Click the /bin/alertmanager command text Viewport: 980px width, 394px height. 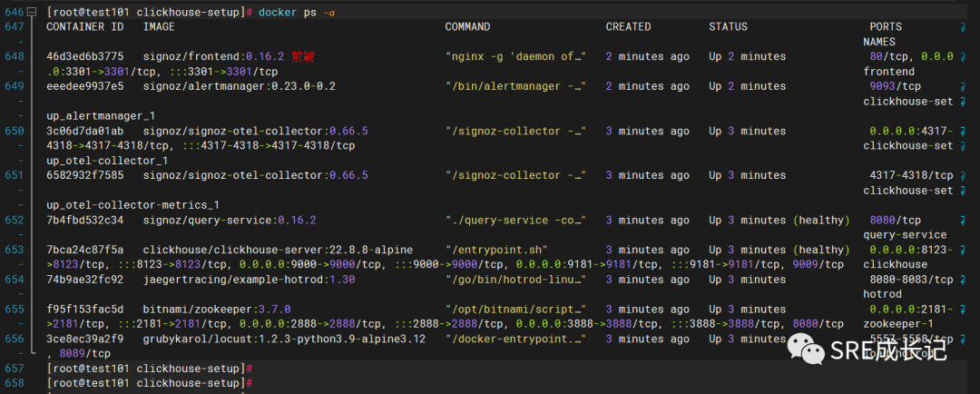click(515, 86)
